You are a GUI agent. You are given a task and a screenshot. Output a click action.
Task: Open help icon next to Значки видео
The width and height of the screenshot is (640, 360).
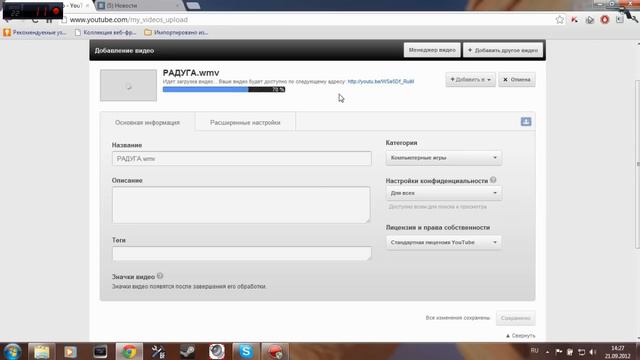(x=160, y=276)
